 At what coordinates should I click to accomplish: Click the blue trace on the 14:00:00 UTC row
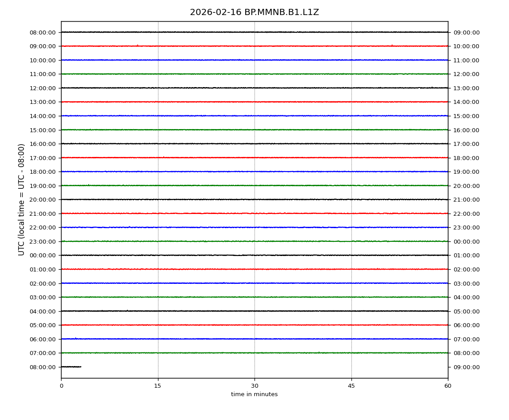point(254,116)
